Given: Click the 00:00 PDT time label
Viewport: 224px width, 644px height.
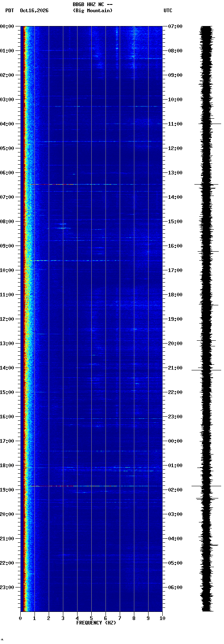Looking at the screenshot, I should pyautogui.click(x=7, y=26).
